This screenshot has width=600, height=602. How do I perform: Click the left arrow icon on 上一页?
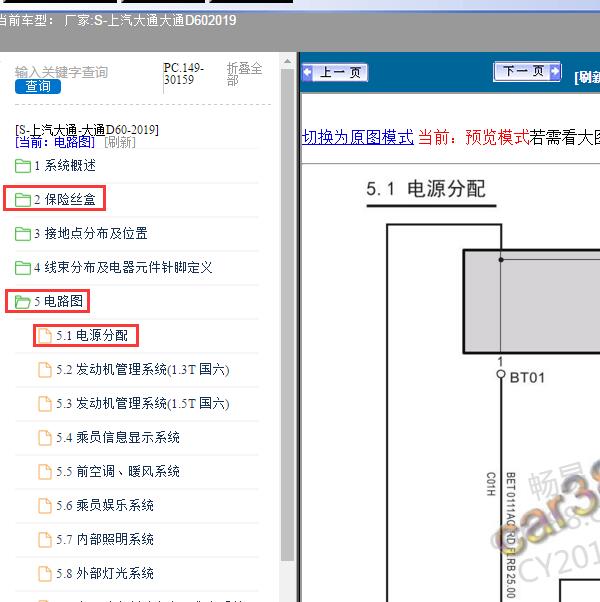[307, 72]
